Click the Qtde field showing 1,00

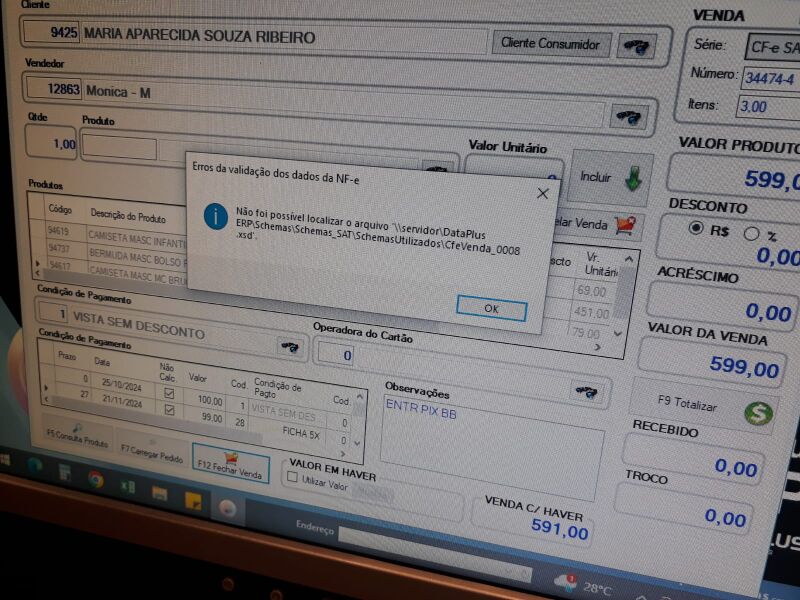click(51, 143)
